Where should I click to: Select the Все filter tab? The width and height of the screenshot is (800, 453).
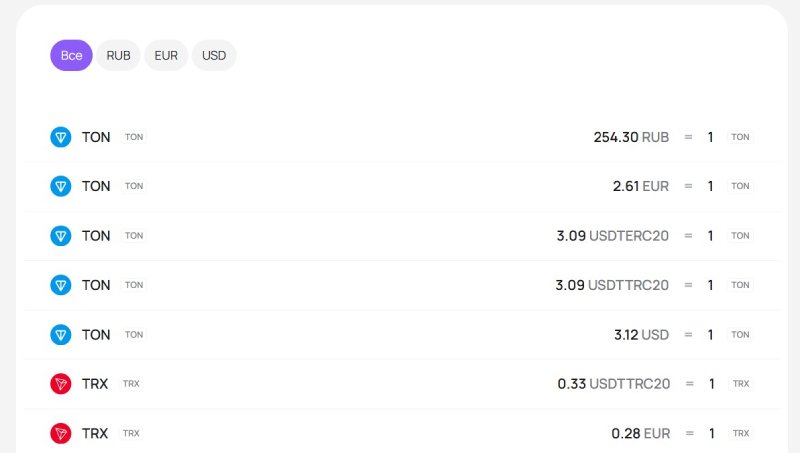tap(71, 55)
